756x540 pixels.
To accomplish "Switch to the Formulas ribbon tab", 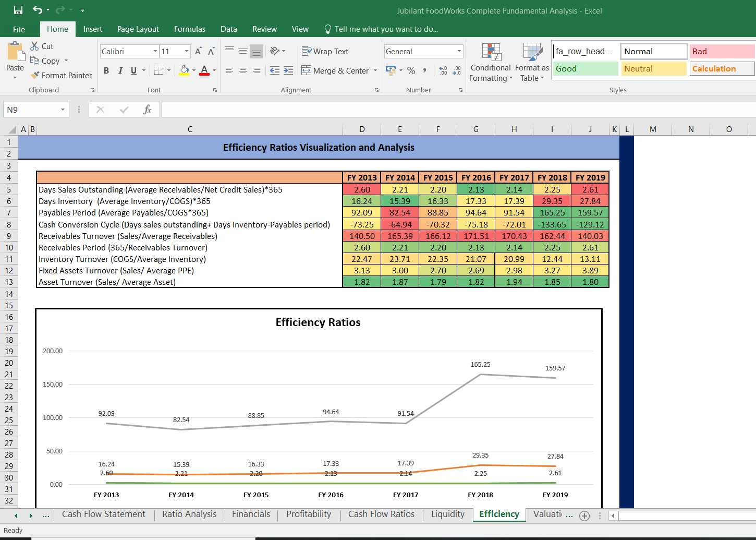I will (x=190, y=29).
